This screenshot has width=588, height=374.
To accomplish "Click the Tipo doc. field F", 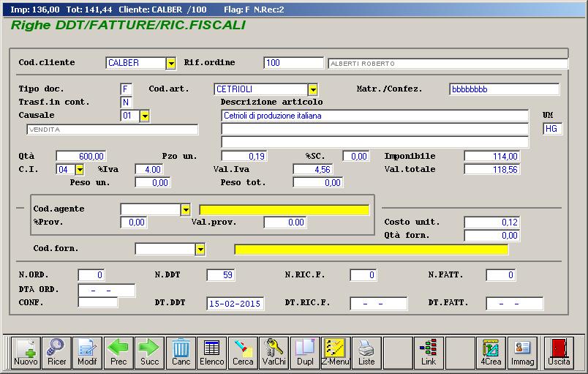I will [x=126, y=89].
